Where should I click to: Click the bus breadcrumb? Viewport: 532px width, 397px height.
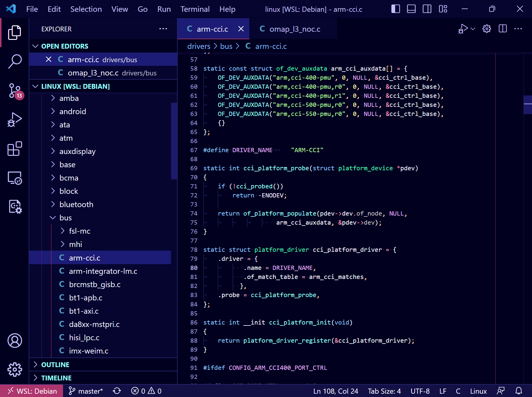[226, 46]
